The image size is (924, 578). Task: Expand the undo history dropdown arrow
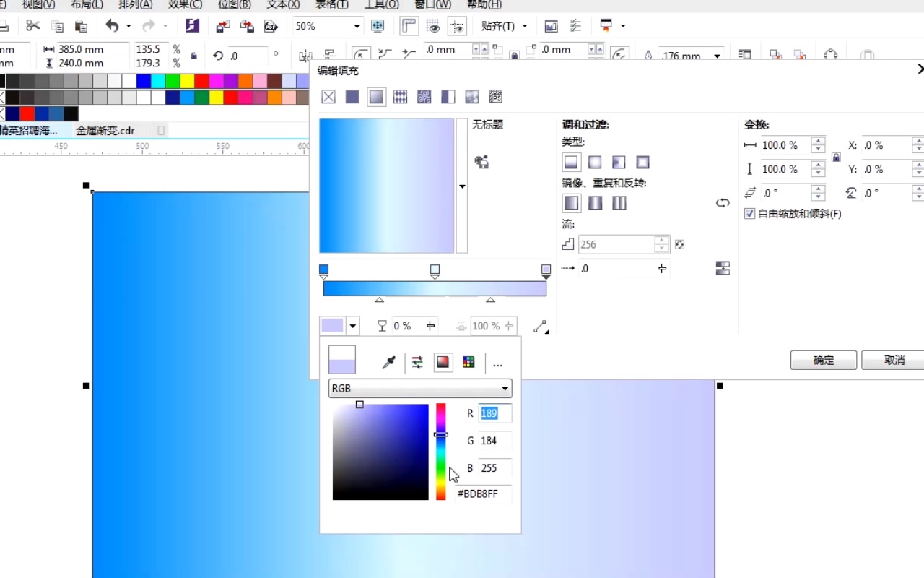(x=128, y=26)
